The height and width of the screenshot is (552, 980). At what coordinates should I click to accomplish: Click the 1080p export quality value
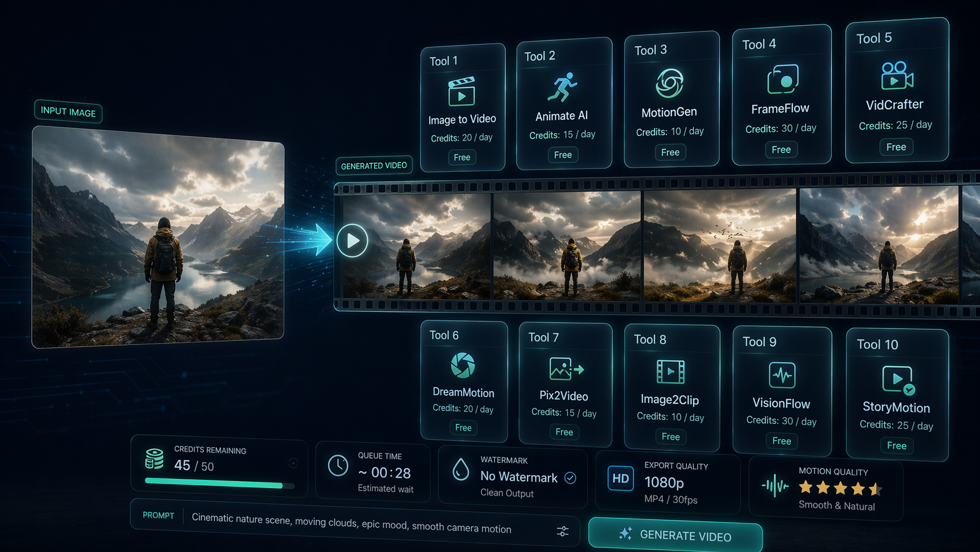664,482
